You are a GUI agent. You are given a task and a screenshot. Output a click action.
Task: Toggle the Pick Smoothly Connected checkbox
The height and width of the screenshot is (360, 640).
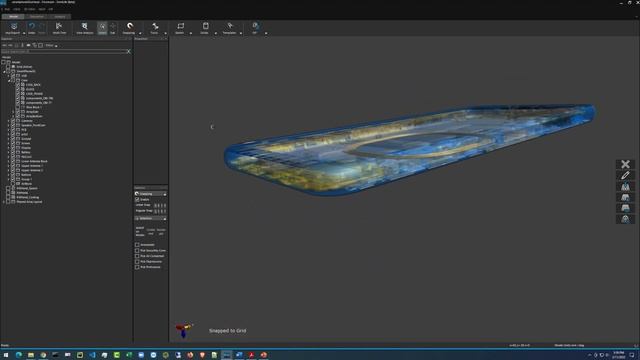point(137,251)
